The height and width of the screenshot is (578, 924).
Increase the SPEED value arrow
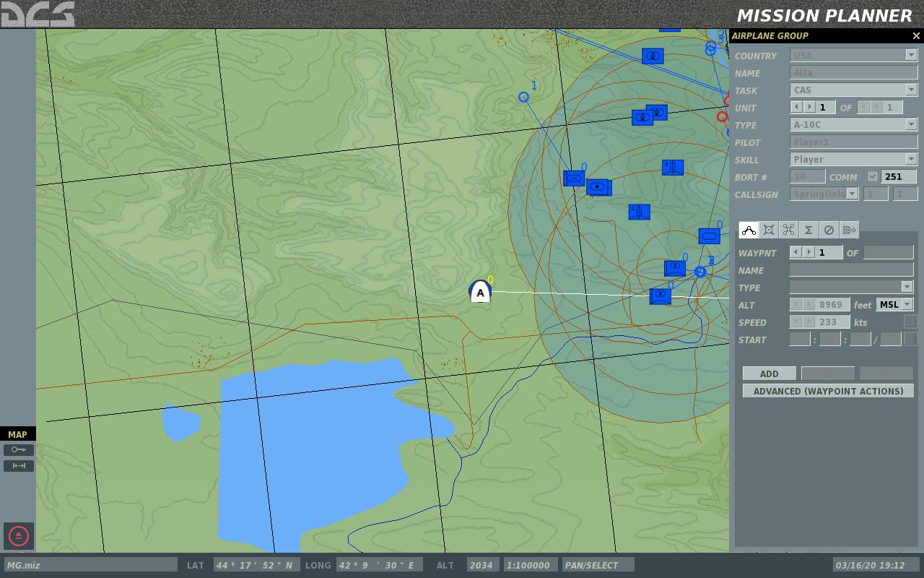pyautogui.click(x=808, y=322)
